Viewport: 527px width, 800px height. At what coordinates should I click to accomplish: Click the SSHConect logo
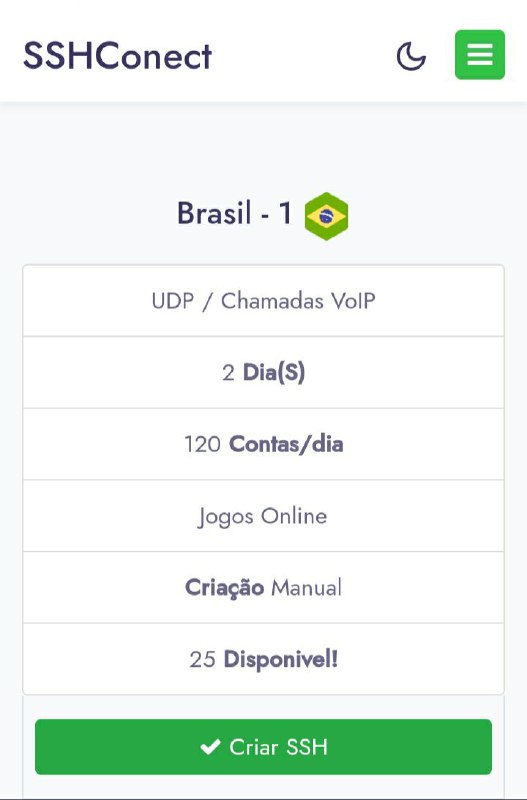[117, 56]
